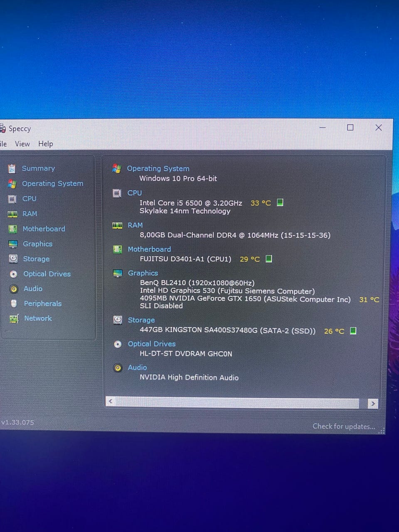
Task: Click the RAM icon in summary panel
Action: pos(117,225)
